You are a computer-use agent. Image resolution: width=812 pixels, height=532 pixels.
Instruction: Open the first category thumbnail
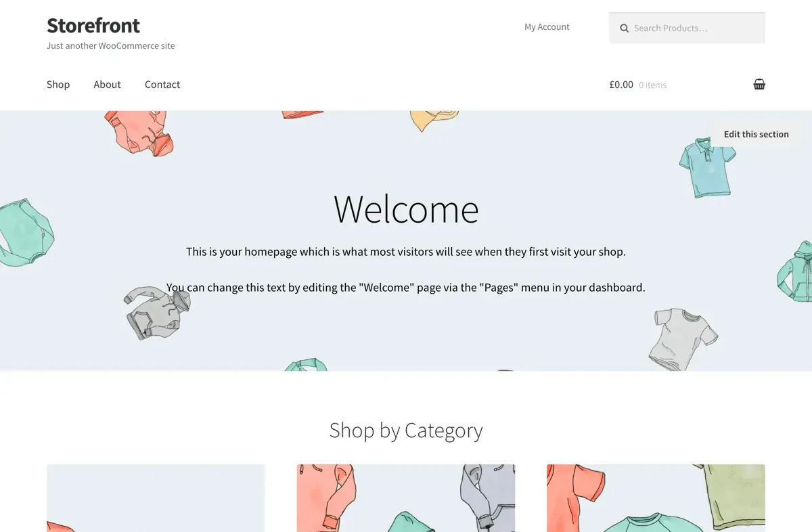156,498
